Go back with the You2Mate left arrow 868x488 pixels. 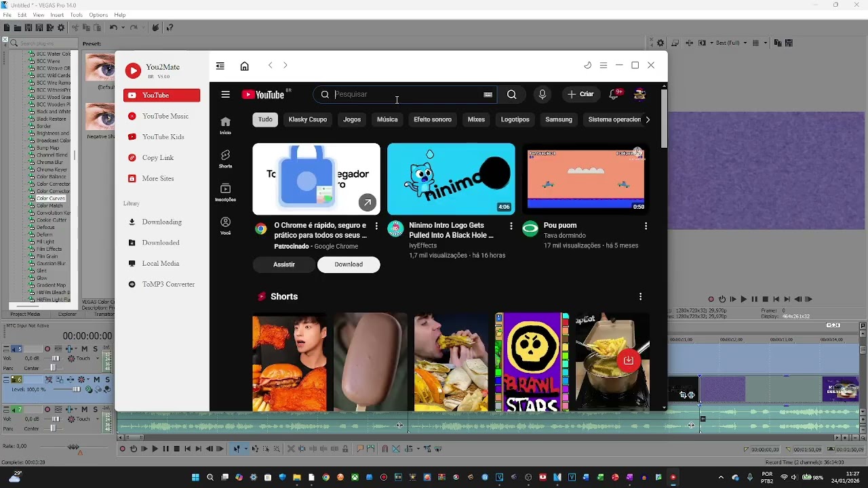[270, 65]
